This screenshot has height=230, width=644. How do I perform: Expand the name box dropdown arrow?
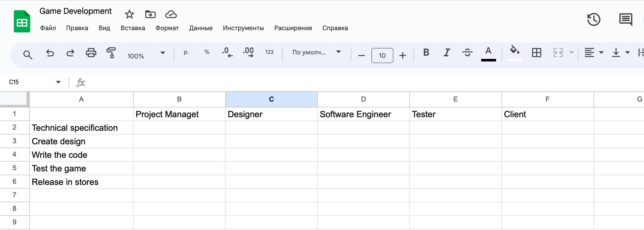tap(58, 82)
